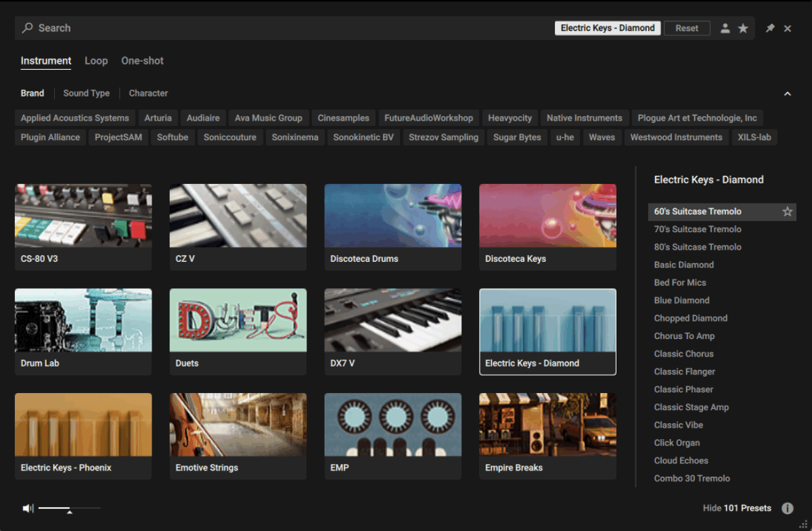
Task: Toggle the Ava Music Group brand tag
Action: (269, 118)
